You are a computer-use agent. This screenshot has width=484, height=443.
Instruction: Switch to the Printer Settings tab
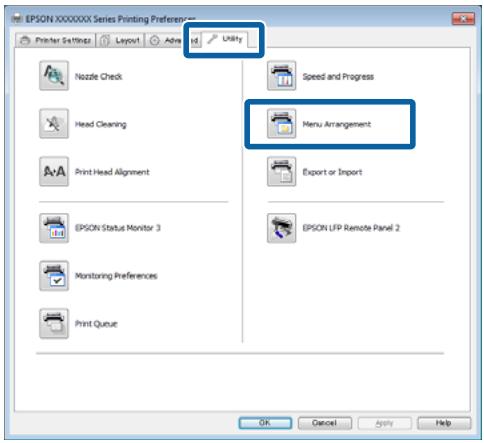(55, 40)
